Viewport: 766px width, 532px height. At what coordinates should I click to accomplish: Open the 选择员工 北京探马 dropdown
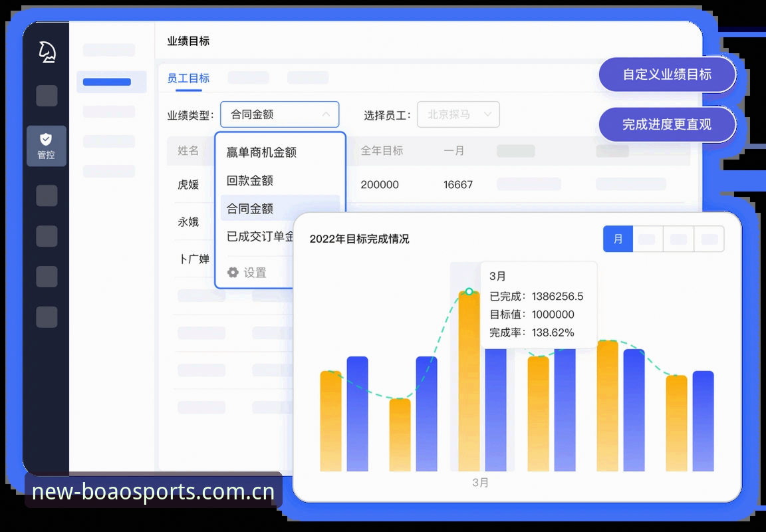[458, 114]
